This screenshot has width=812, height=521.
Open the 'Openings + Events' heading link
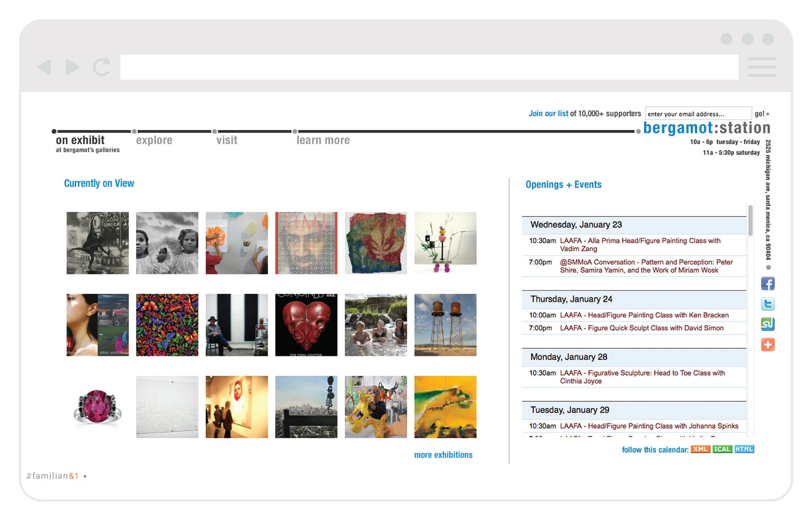coord(563,184)
